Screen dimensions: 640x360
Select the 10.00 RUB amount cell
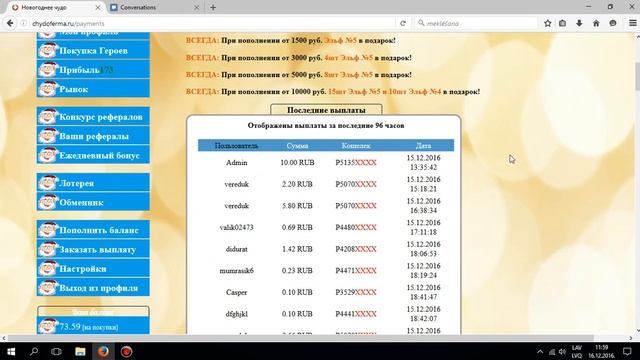297,162
